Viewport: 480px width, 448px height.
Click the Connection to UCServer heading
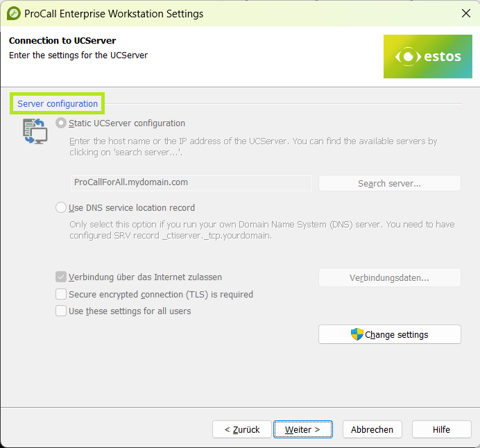(62, 41)
